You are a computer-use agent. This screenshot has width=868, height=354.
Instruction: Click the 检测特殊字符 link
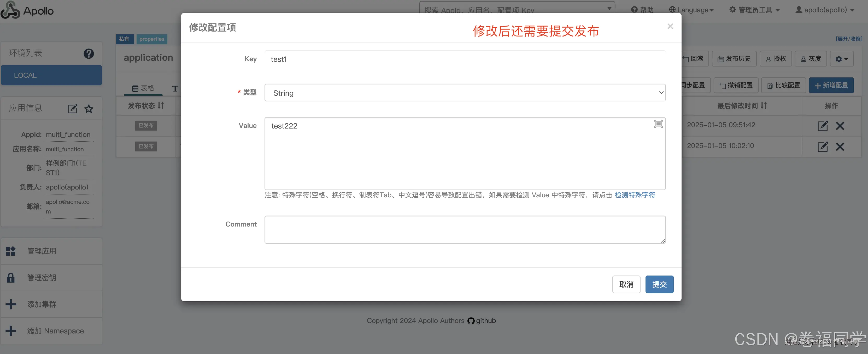(635, 195)
